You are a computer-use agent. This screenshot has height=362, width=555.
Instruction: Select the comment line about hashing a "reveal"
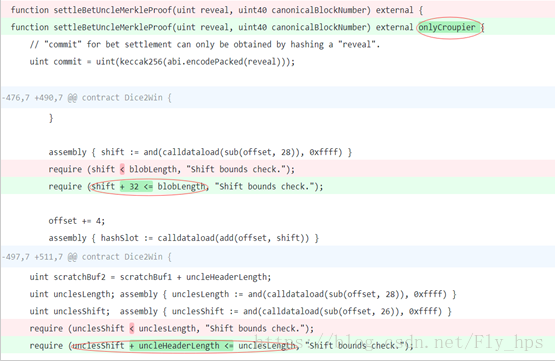click(205, 45)
